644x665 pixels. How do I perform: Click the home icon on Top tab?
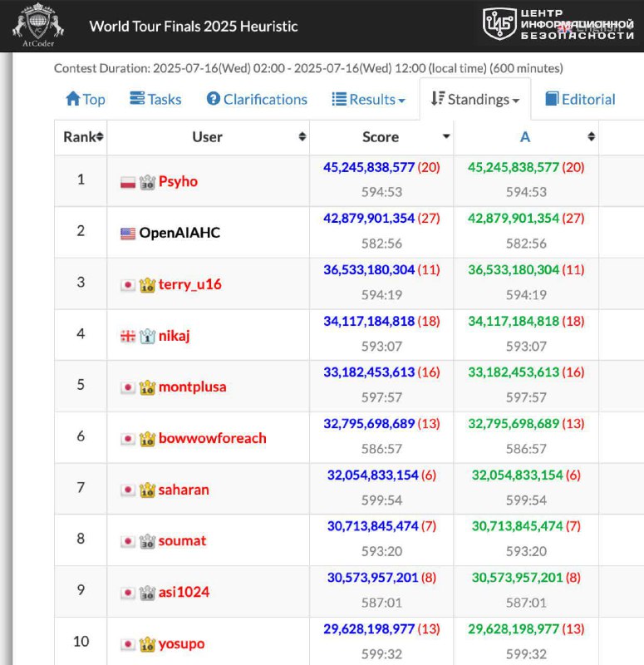click(73, 98)
